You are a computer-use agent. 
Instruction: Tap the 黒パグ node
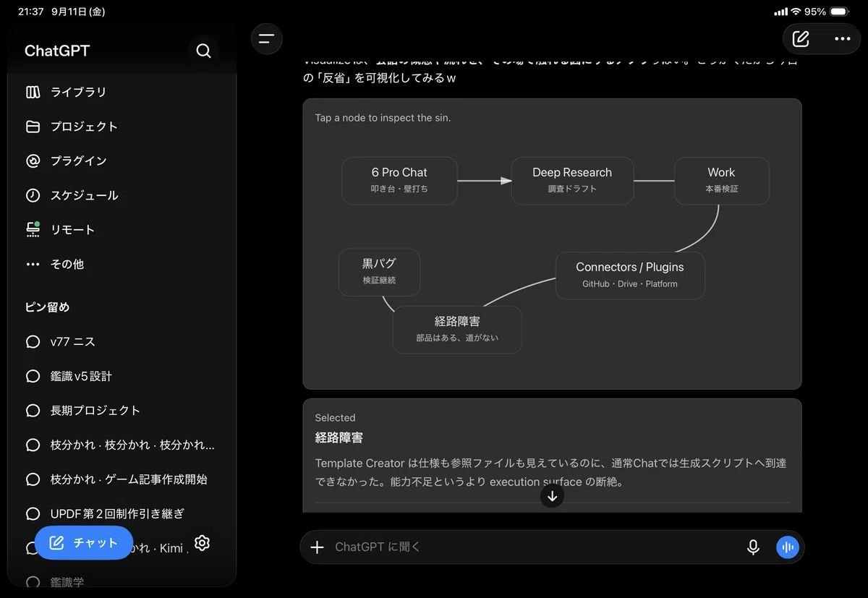(379, 272)
